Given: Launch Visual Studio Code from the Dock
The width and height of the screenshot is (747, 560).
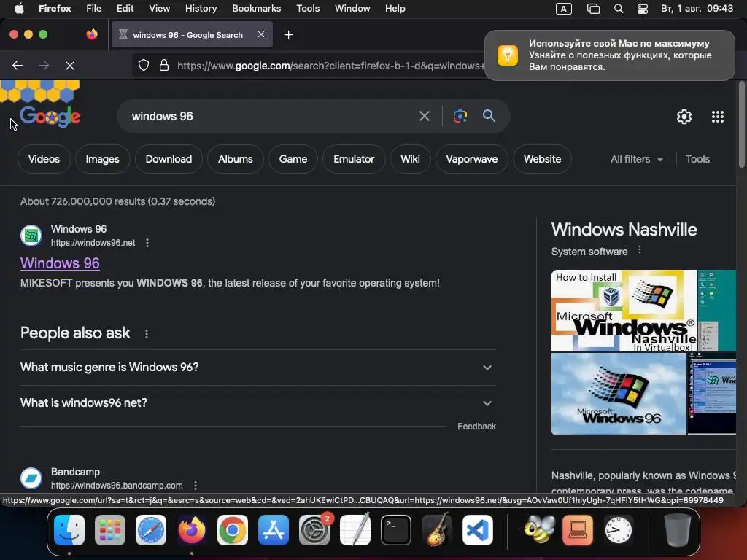Looking at the screenshot, I should (477, 530).
